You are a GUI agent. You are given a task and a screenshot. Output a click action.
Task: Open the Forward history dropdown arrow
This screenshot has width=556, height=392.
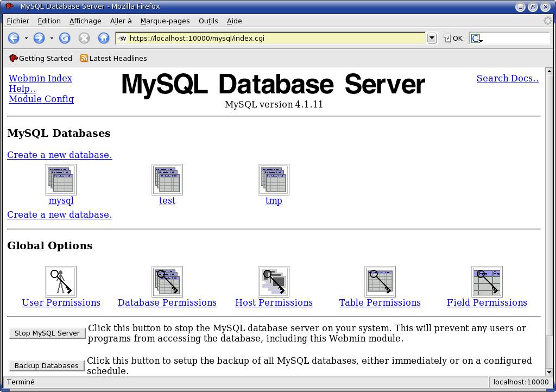[x=52, y=38]
